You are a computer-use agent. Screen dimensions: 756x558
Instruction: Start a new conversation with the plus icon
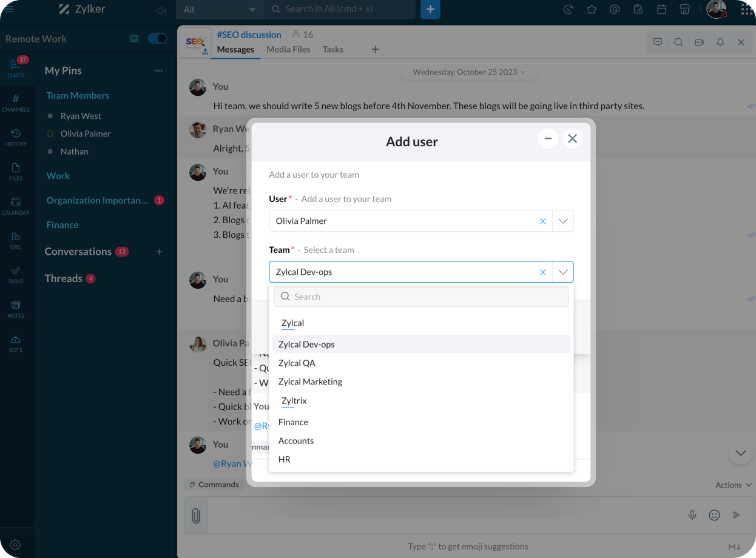click(x=160, y=252)
